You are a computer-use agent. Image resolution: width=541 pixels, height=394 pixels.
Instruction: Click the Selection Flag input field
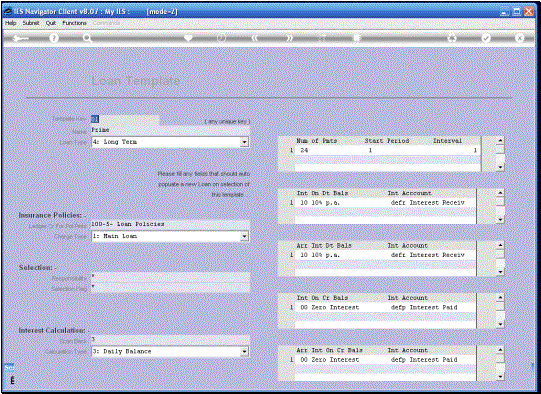coord(170,287)
